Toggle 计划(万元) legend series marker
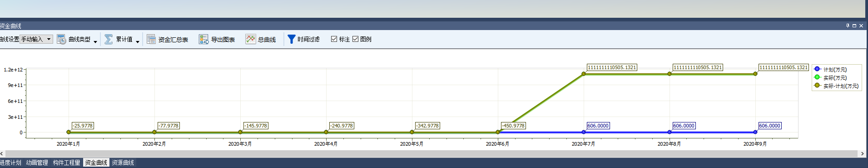Viewport: 868px width, 168px height. [x=817, y=69]
